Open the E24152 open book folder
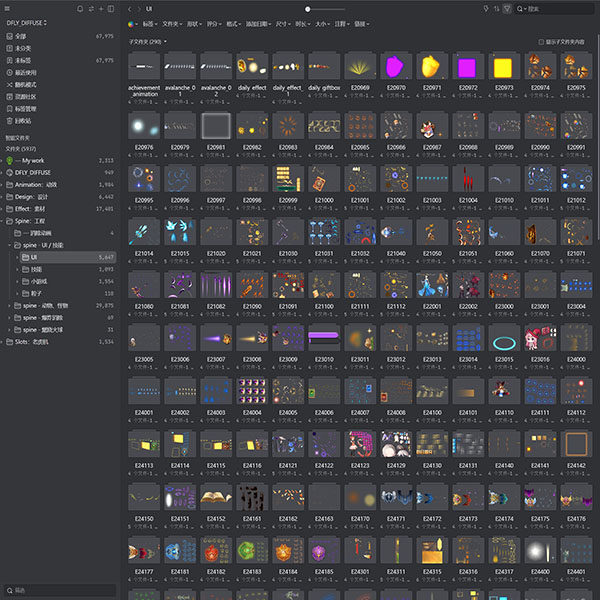Screen dimensions: 600x600 [216, 497]
